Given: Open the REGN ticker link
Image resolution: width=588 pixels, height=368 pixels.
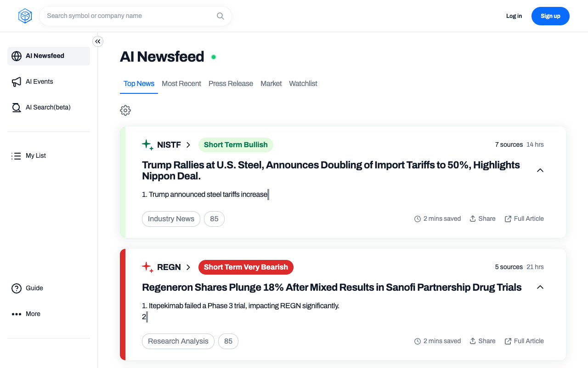Looking at the screenshot, I should (x=169, y=267).
